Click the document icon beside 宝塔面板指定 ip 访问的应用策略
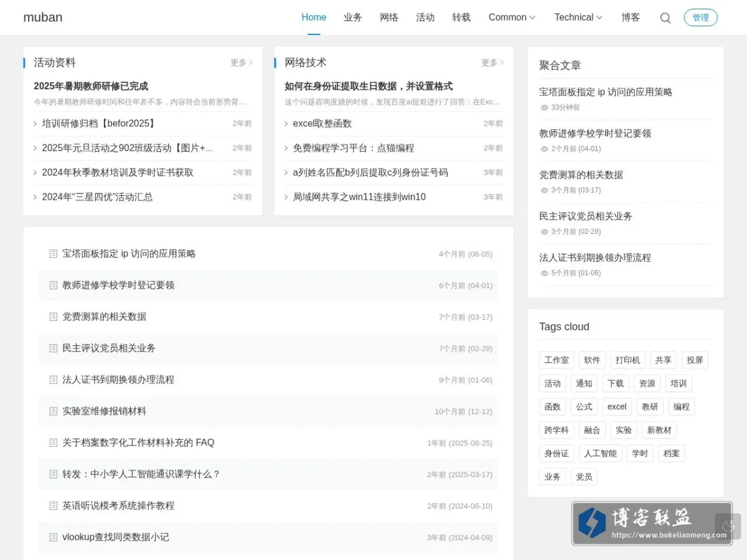 point(54,254)
